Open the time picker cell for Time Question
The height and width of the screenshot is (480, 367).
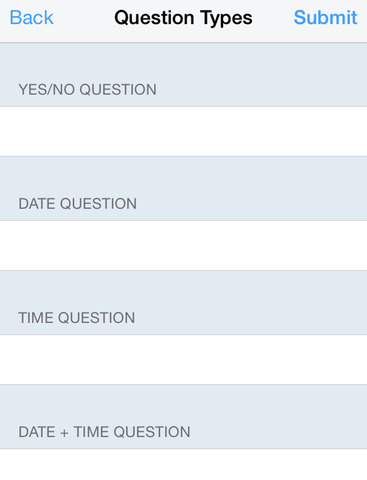(183, 360)
